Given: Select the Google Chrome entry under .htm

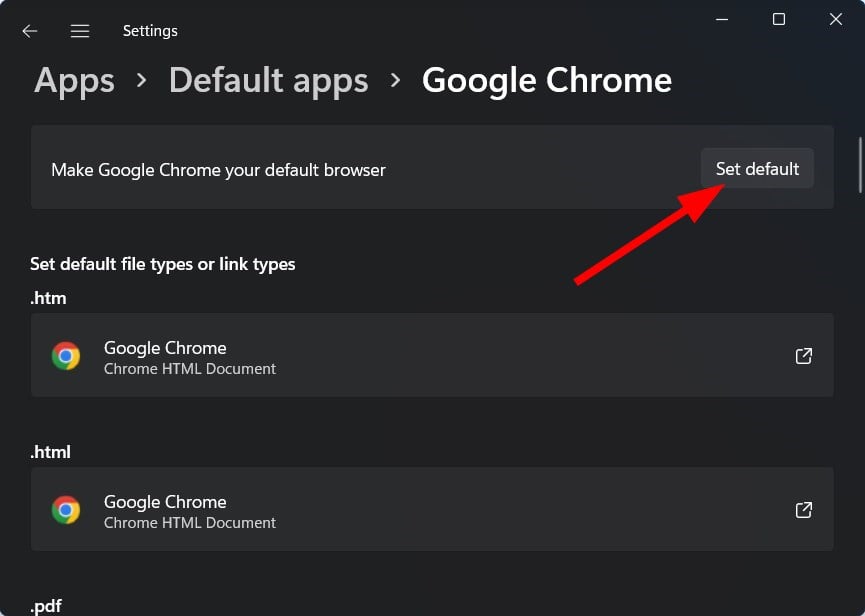Looking at the screenshot, I should (x=432, y=355).
